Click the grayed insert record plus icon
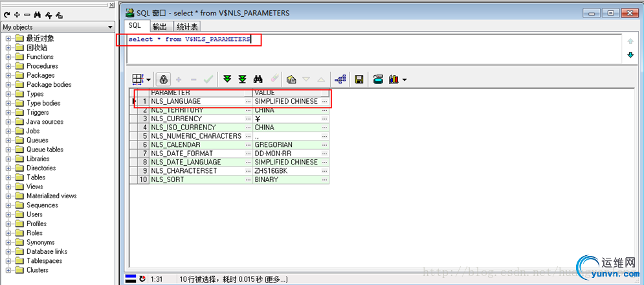 [179, 79]
